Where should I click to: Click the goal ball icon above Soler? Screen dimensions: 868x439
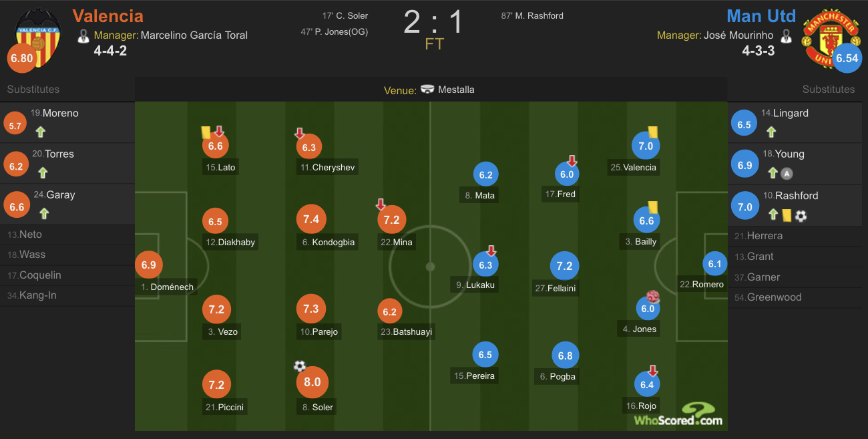[299, 366]
